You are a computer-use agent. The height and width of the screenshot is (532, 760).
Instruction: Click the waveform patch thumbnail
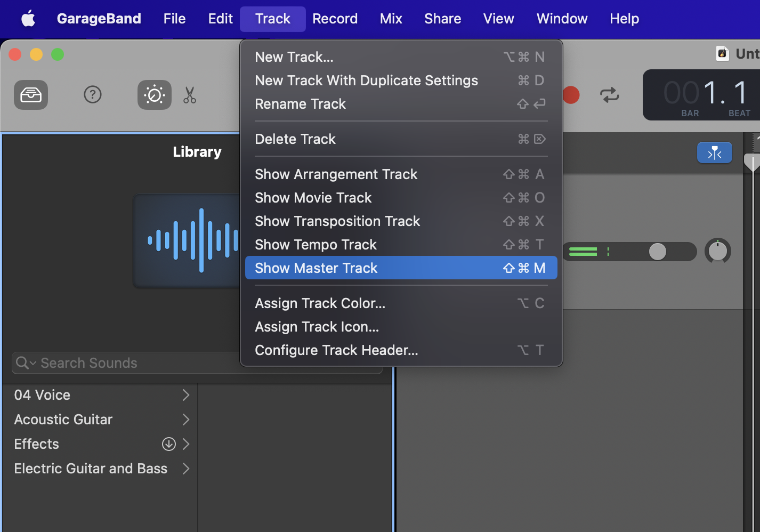click(187, 241)
